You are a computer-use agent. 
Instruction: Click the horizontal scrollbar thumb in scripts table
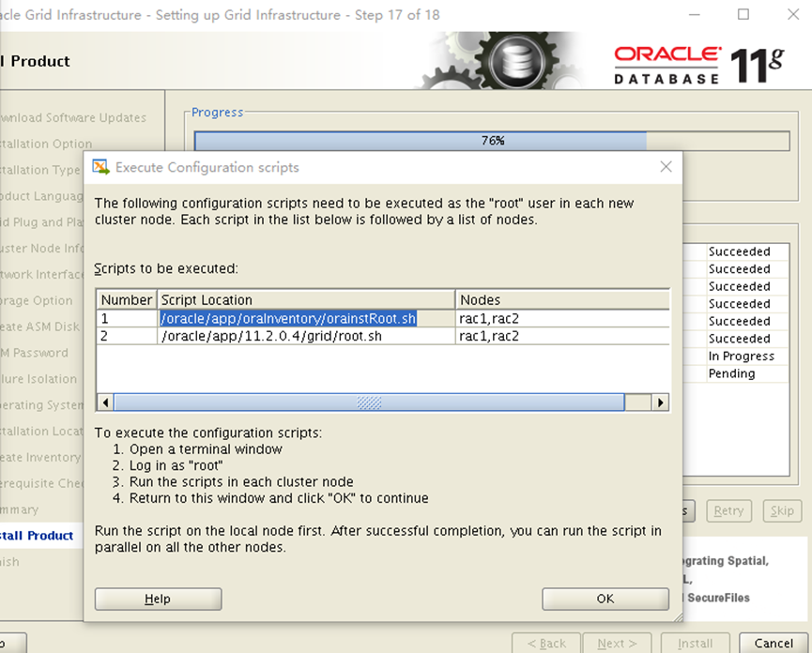click(369, 402)
